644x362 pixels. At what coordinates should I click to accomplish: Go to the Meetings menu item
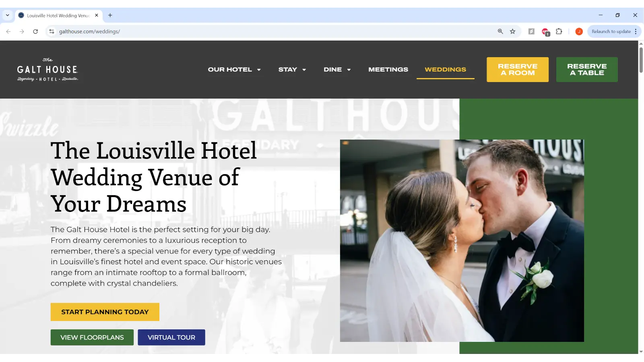tap(388, 70)
